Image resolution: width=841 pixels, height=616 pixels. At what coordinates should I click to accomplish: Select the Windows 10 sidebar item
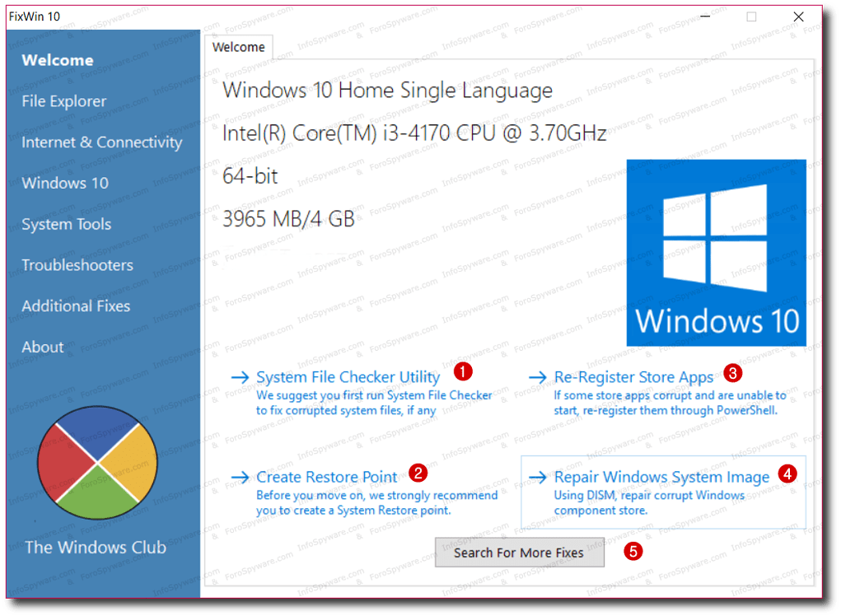tap(65, 183)
